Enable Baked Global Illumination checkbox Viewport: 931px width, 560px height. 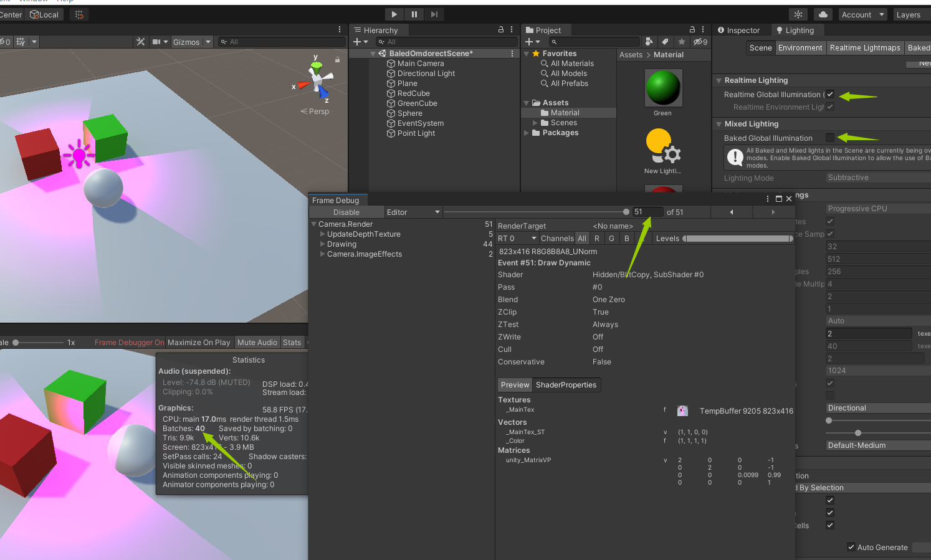tap(829, 138)
